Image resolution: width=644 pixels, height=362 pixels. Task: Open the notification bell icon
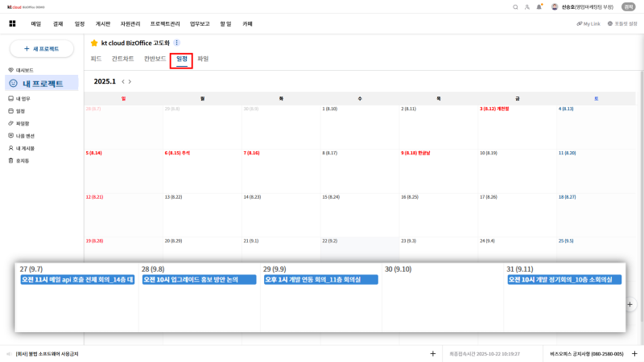click(539, 6)
